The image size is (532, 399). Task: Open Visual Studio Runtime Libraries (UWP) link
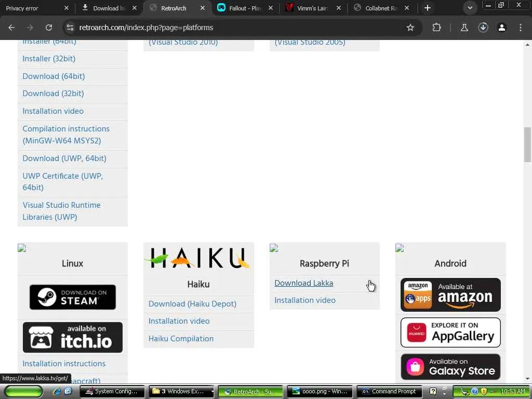[x=61, y=211]
